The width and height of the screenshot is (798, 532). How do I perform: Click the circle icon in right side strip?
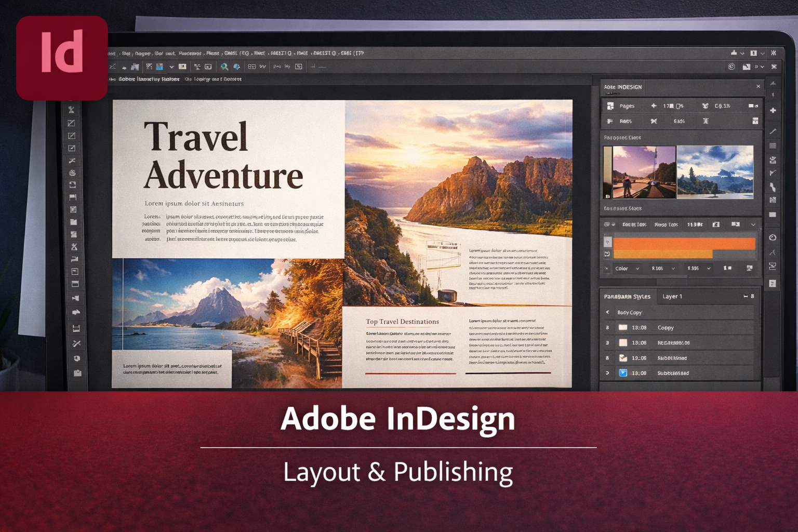point(773,237)
